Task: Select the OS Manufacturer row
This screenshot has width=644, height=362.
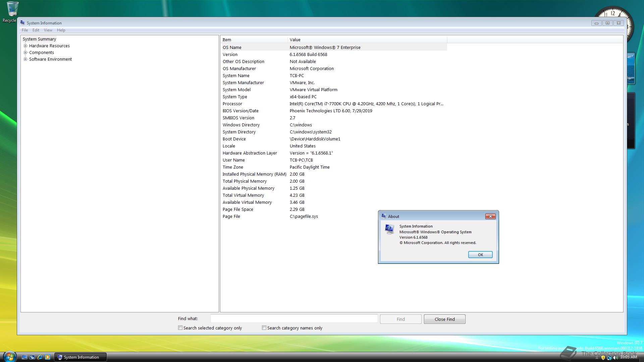Action: point(334,68)
